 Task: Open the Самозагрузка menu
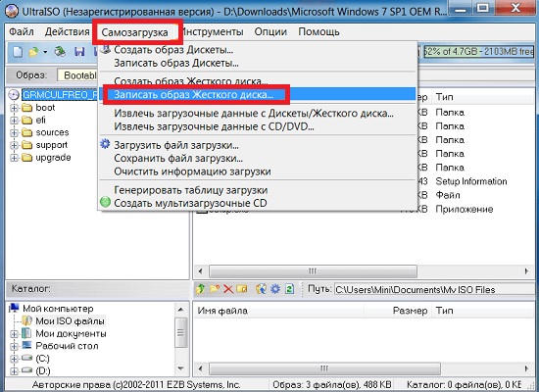tap(135, 32)
